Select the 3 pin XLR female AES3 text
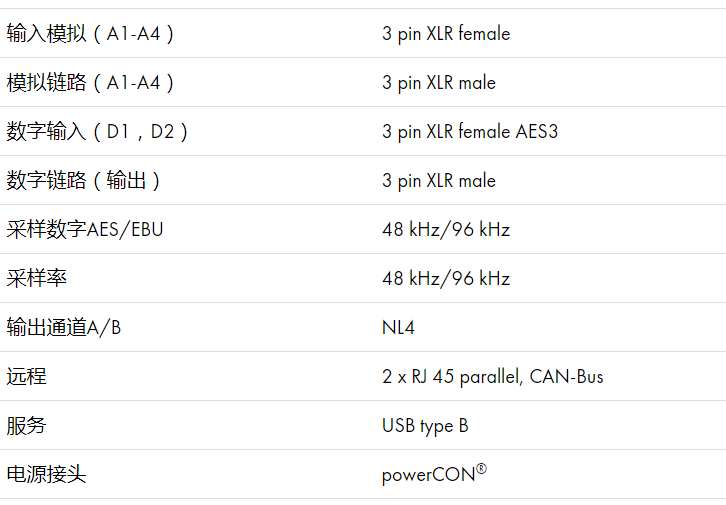 [x=470, y=132]
